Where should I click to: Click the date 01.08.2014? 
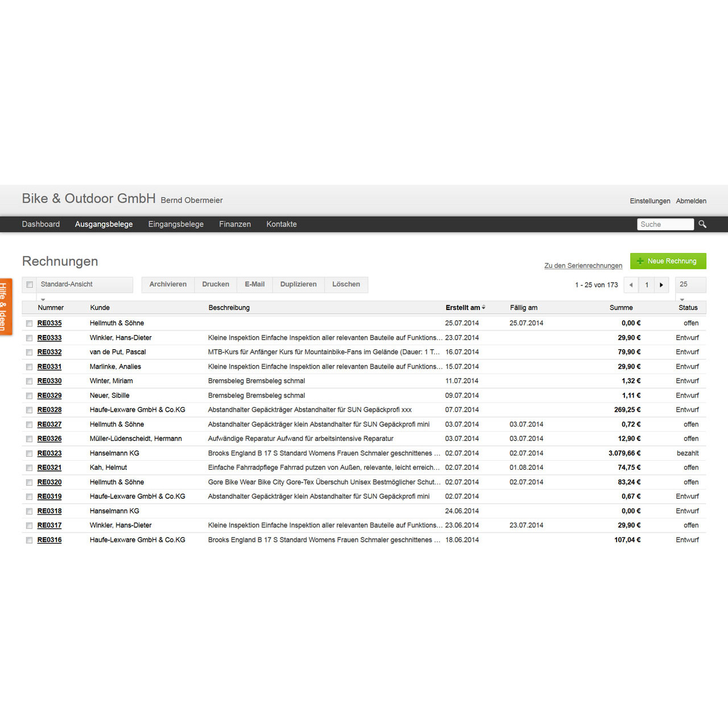click(x=526, y=468)
